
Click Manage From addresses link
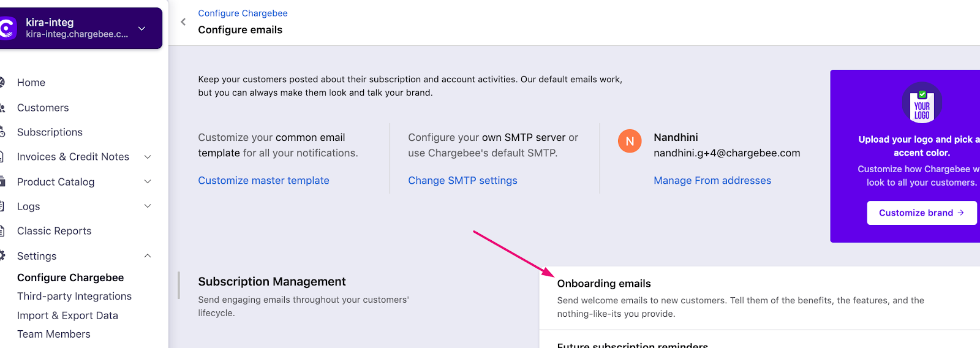712,181
